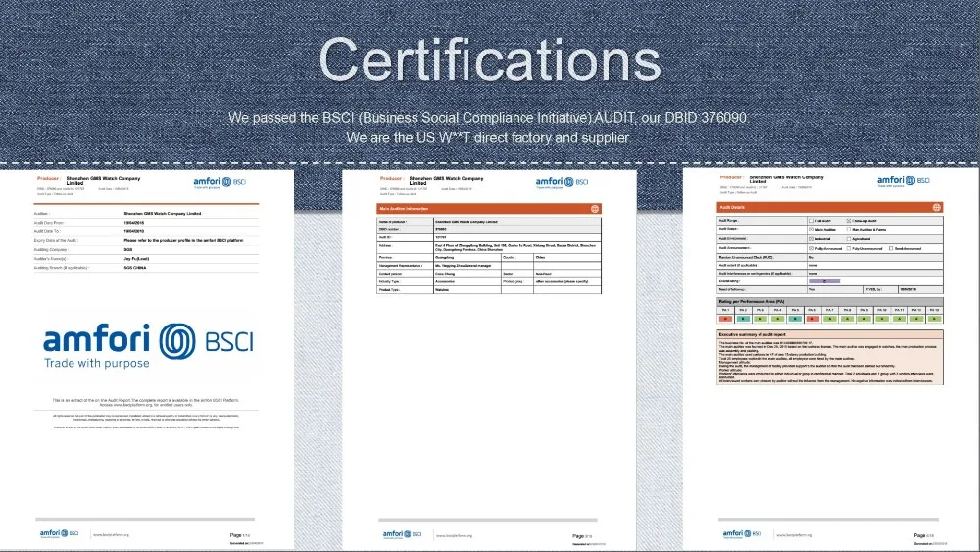
Task: Click the Page number in right document footer
Action: click(924, 535)
